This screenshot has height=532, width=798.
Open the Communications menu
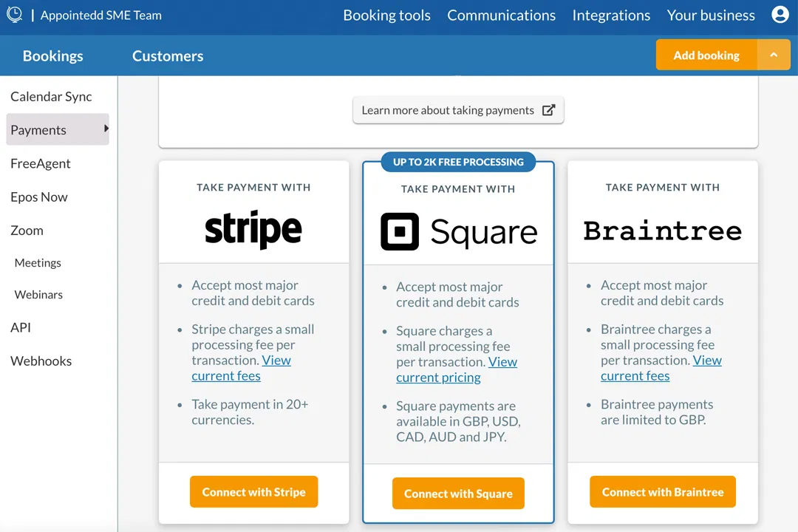pos(501,16)
